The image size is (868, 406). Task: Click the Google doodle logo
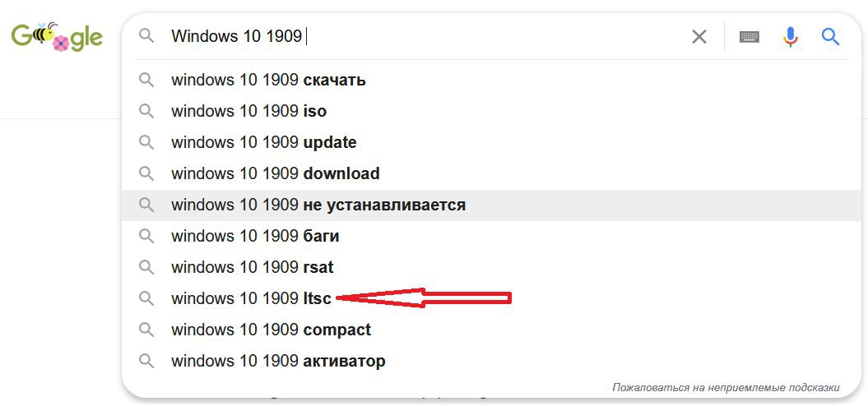pyautogui.click(x=57, y=36)
